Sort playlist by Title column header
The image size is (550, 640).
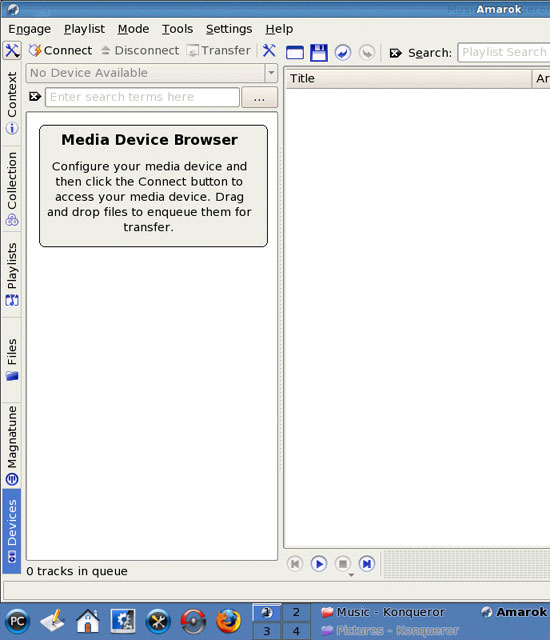408,78
